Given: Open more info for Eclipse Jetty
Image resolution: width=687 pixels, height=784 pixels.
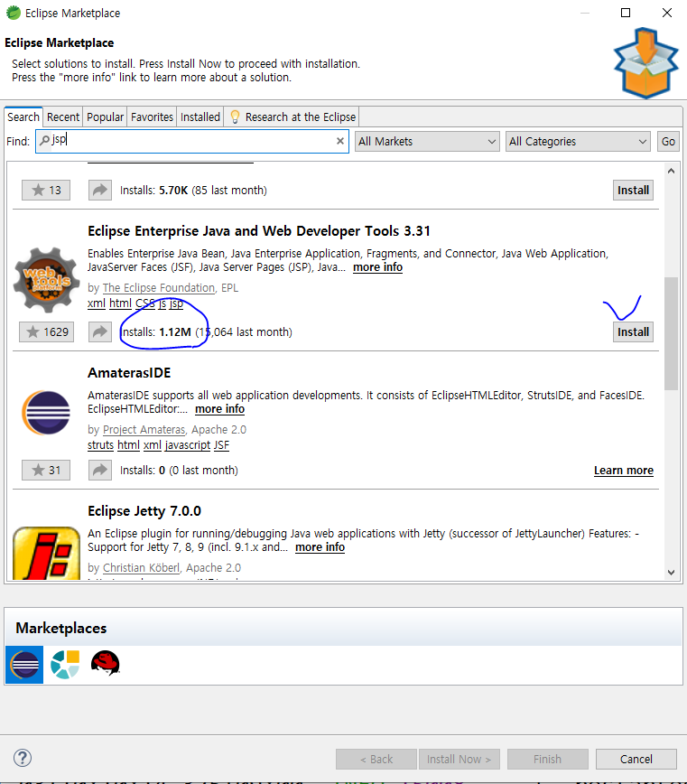Looking at the screenshot, I should [x=320, y=547].
